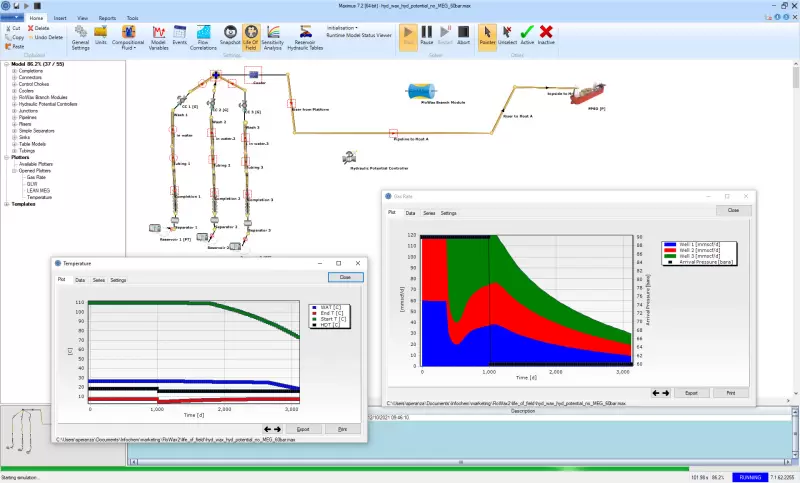Expand the Pipelines tree node
The image size is (800, 483).
pos(15,117)
